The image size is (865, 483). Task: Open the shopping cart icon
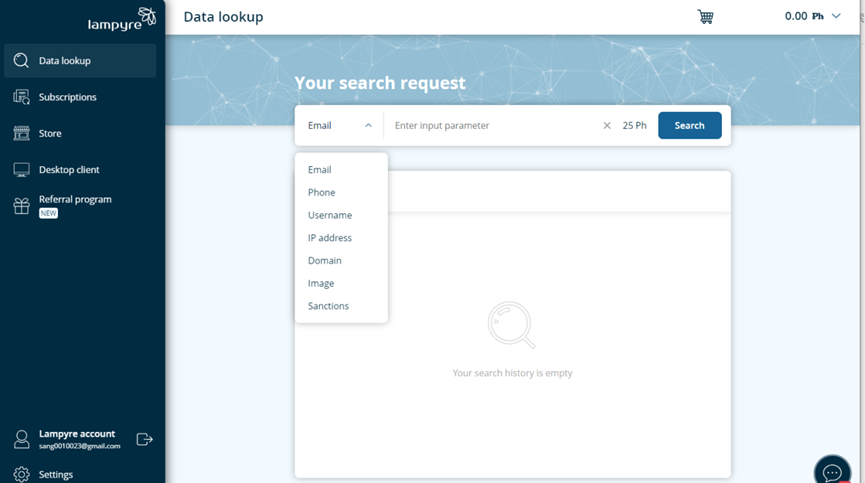tap(705, 17)
